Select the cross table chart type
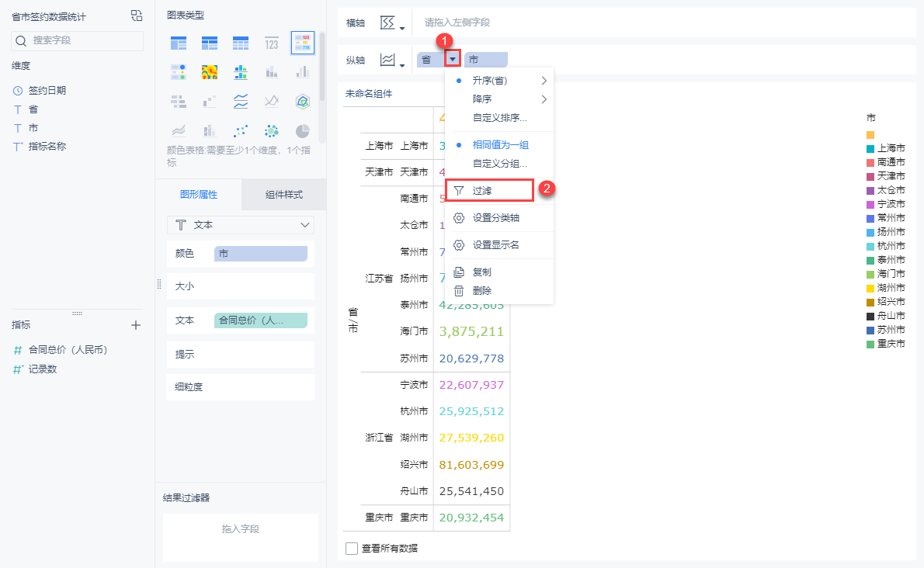924x568 pixels. [x=209, y=43]
